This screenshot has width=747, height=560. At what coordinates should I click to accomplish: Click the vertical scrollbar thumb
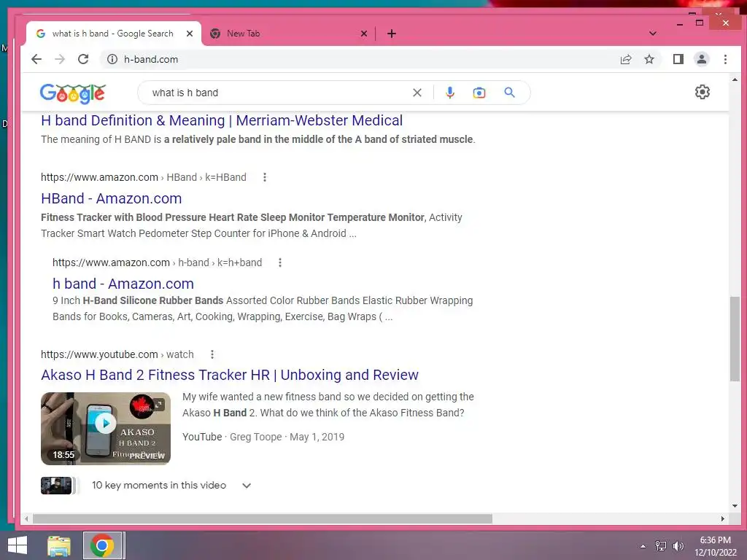coord(735,338)
